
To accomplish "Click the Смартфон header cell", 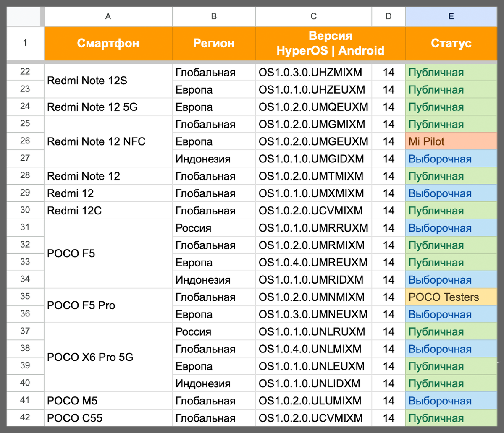I will point(108,43).
